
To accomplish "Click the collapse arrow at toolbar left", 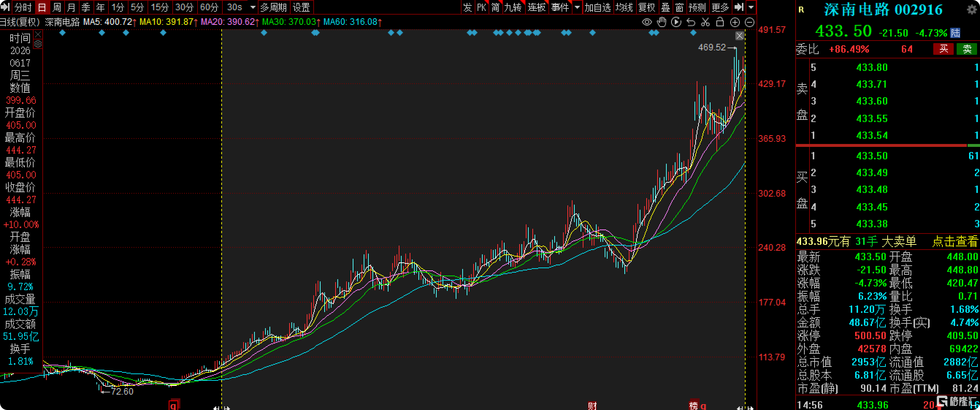I will [x=6, y=7].
